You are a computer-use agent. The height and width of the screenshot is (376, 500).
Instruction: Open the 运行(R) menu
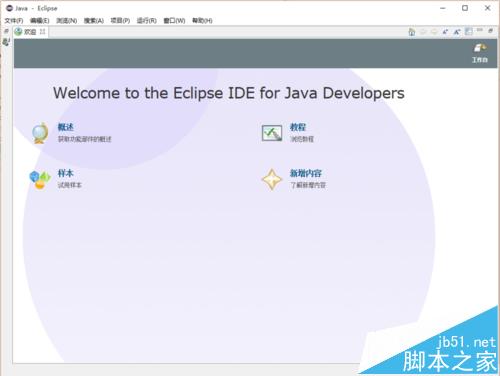pos(147,21)
